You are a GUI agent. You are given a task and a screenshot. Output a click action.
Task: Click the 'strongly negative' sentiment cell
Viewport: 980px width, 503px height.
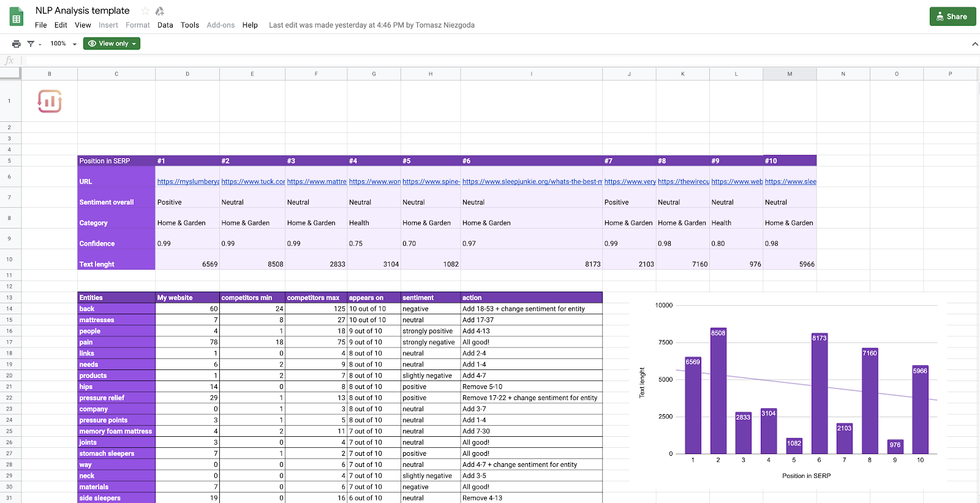(431, 342)
